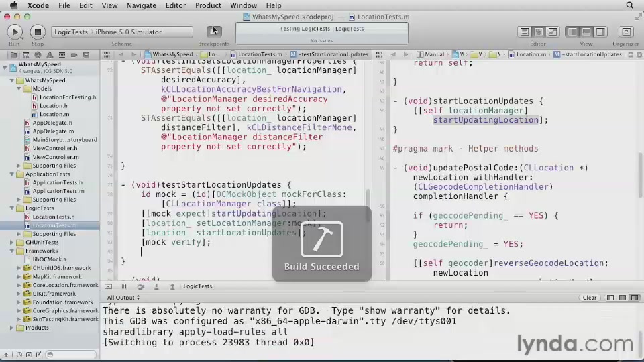Open Spotlight search icon
Viewport: 644px width, 362px height.
point(630,5)
